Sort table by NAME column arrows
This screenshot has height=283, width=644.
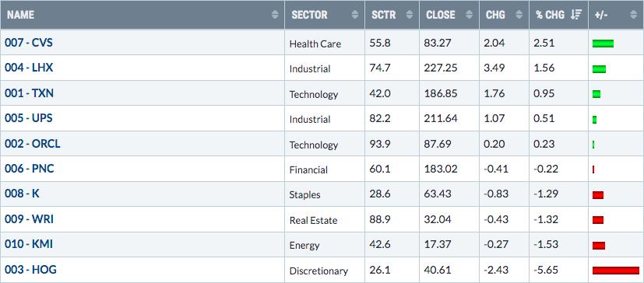click(x=275, y=15)
